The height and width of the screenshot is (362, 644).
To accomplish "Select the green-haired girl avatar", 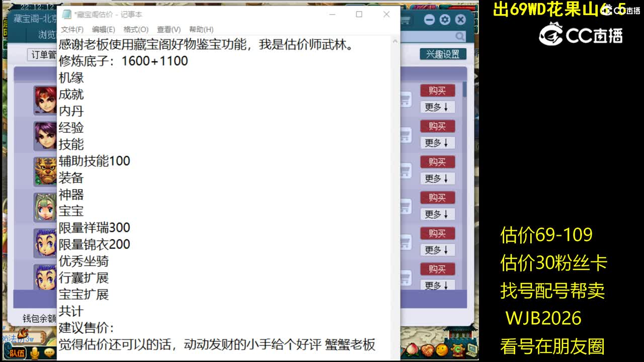I will [45, 207].
